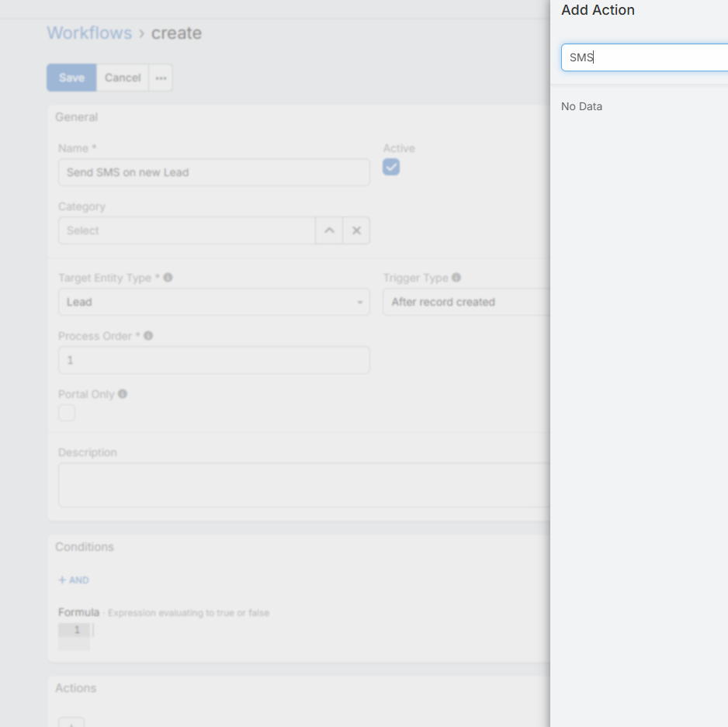Open the three-dots menu beside Cancel

click(x=161, y=78)
